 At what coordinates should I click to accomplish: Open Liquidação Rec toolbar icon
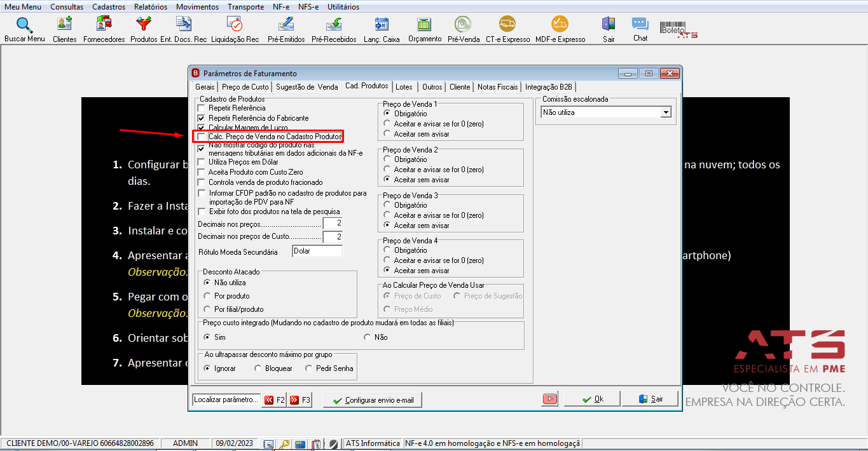point(235,24)
